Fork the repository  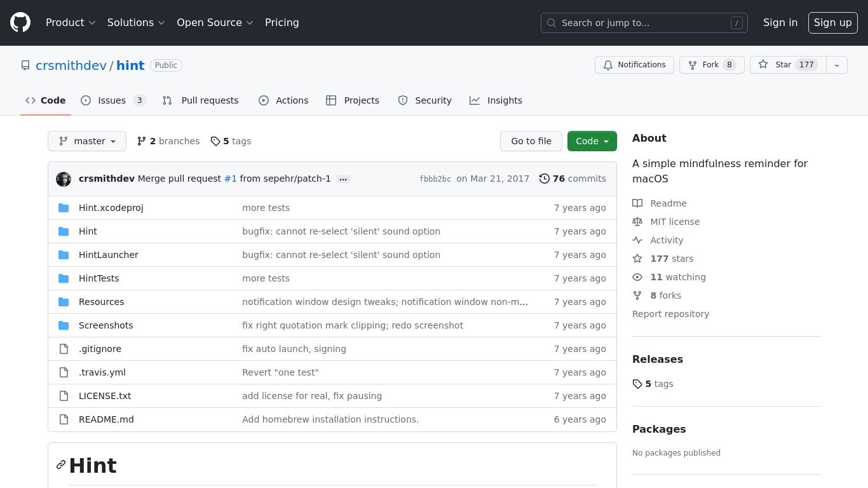point(712,65)
